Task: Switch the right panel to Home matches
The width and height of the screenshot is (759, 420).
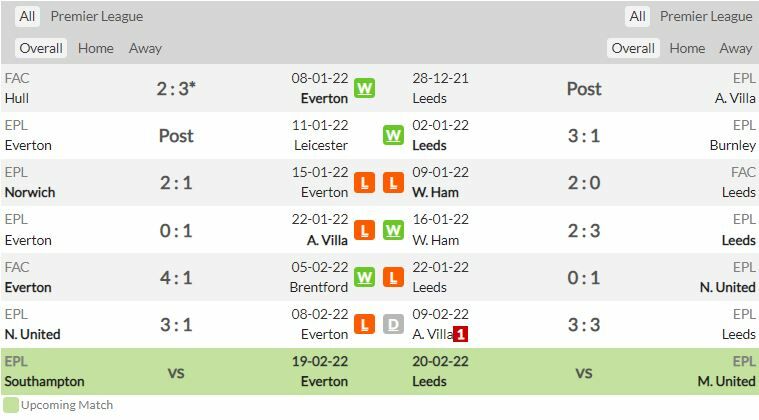Action: coord(687,48)
